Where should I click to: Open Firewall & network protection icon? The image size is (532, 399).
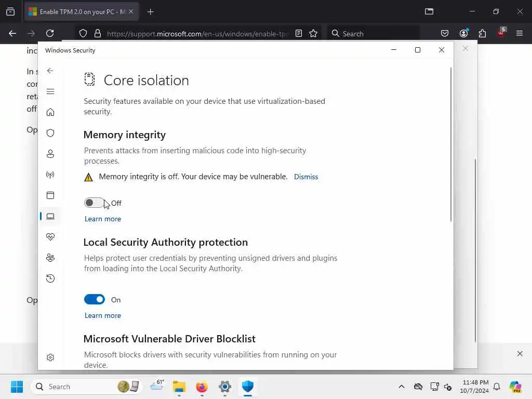(50, 175)
